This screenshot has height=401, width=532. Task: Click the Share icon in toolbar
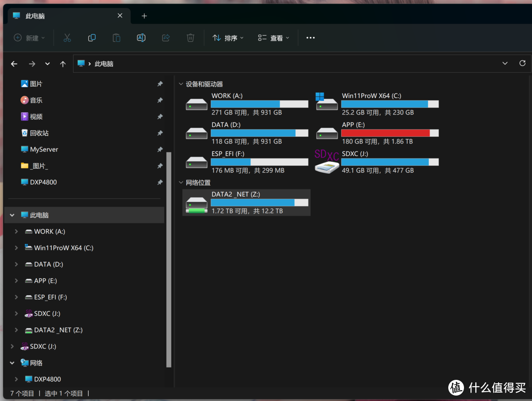click(166, 38)
